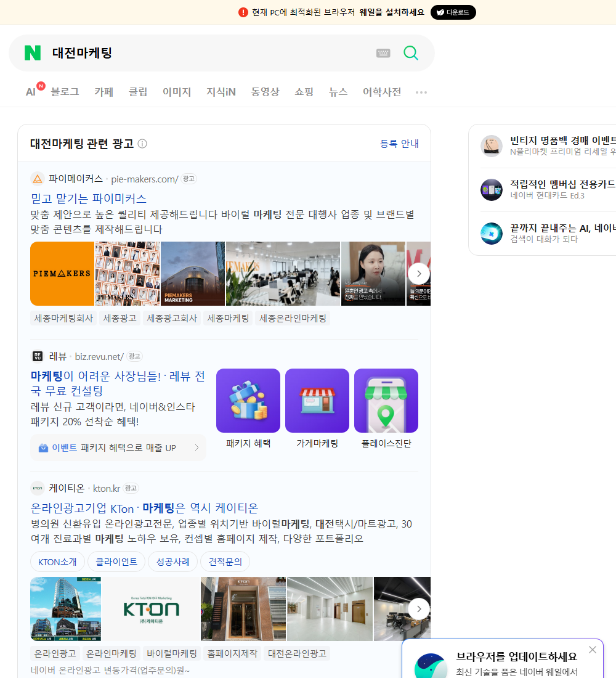The width and height of the screenshot is (616, 678).
Task: Click kton.kr URL
Action: pos(107,489)
